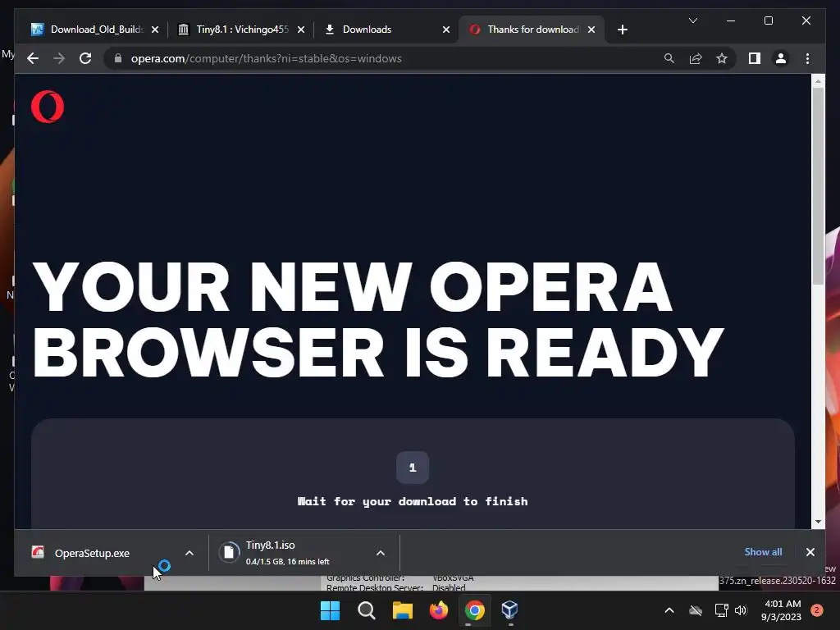Image resolution: width=840 pixels, height=630 pixels.
Task: Open the Chrome profile menu
Action: tap(781, 58)
